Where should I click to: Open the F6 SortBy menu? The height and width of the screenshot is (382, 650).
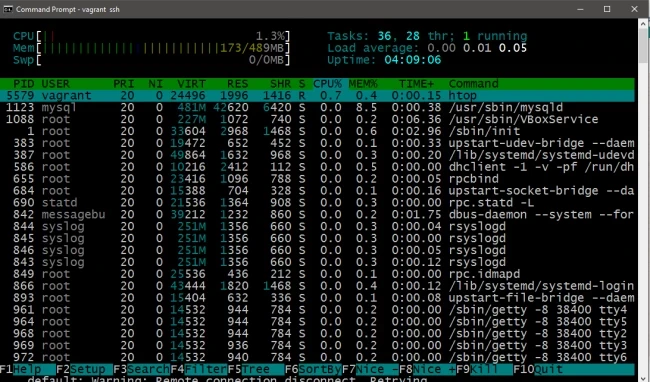313,369
